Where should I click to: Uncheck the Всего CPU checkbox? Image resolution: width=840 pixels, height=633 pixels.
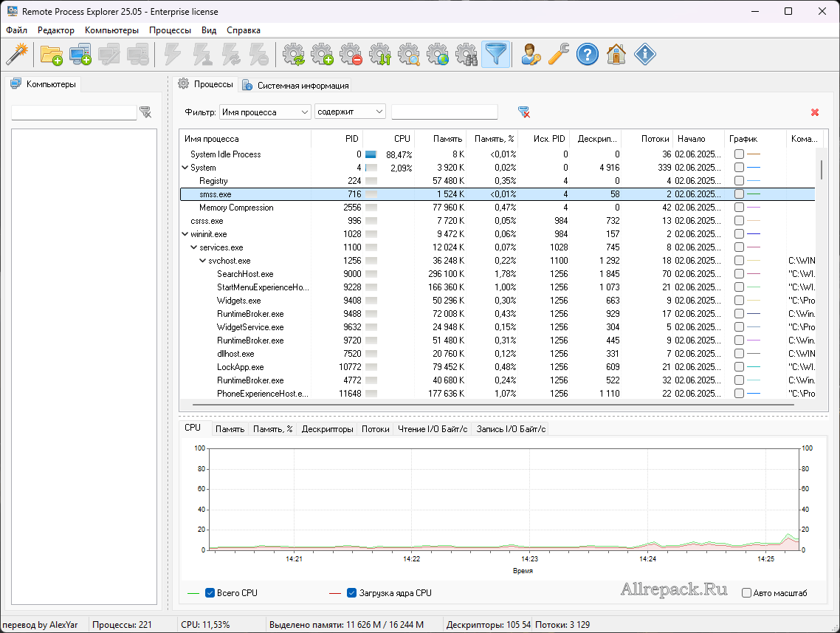[x=210, y=593]
